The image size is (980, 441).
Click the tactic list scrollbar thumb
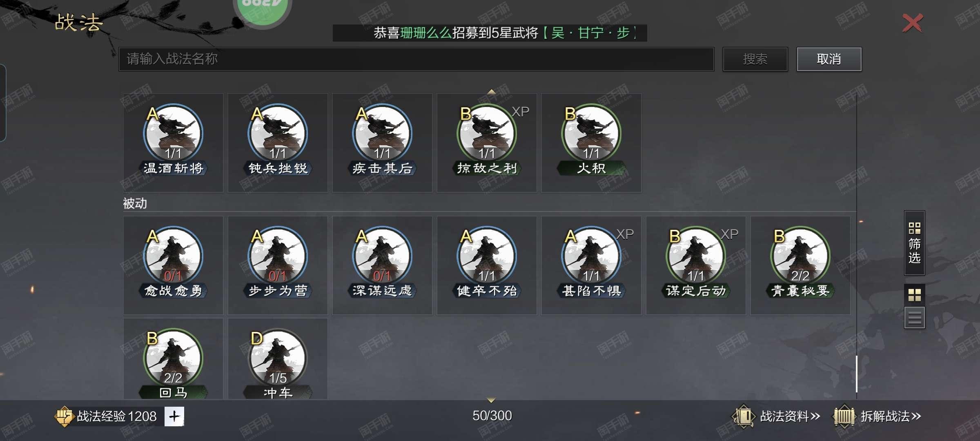click(856, 374)
